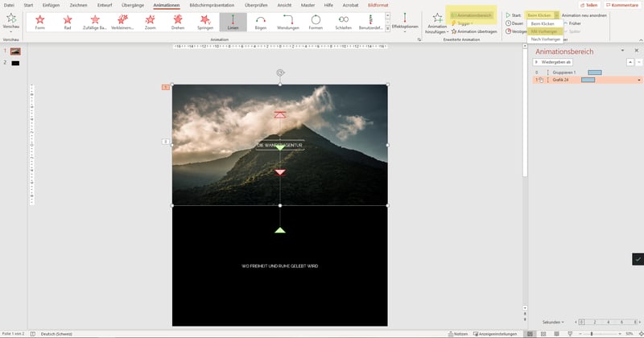The width and height of the screenshot is (644, 338).
Task: Click the Dauer clock icon
Action: point(509,23)
